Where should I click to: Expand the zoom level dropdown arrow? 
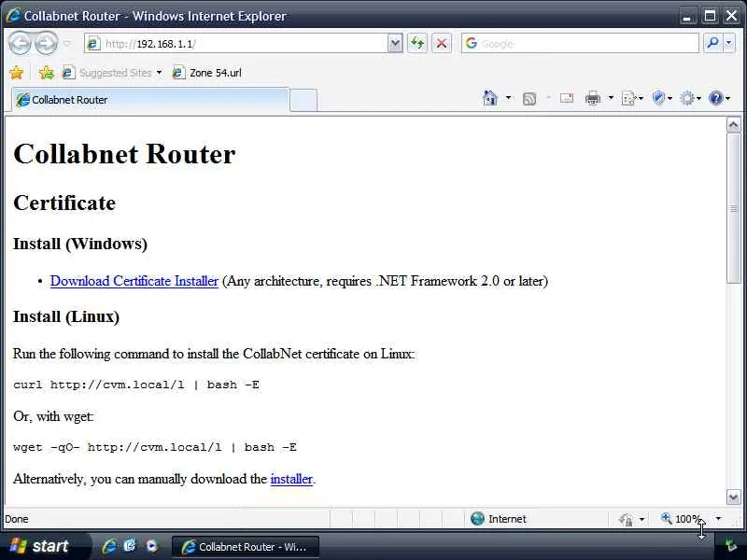(718, 519)
